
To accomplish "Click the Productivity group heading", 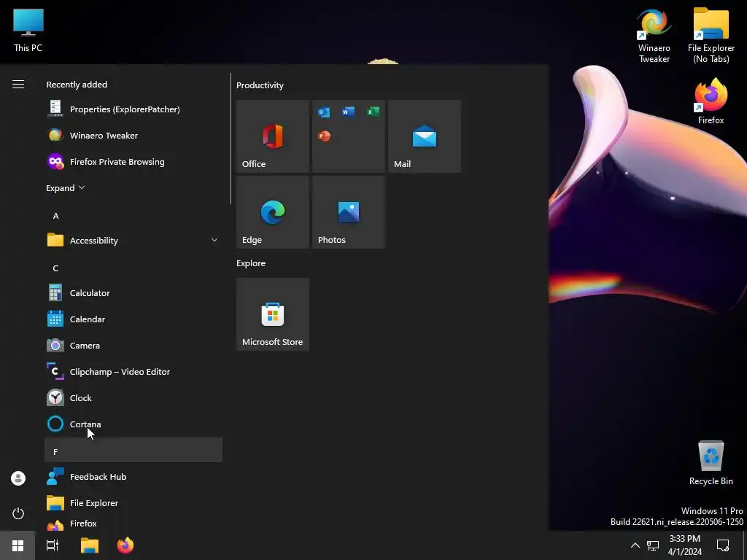I will (x=260, y=85).
